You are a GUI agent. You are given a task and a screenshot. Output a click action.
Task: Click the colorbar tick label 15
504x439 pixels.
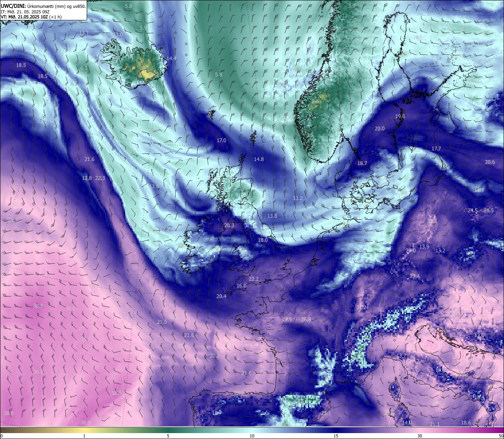336,436
